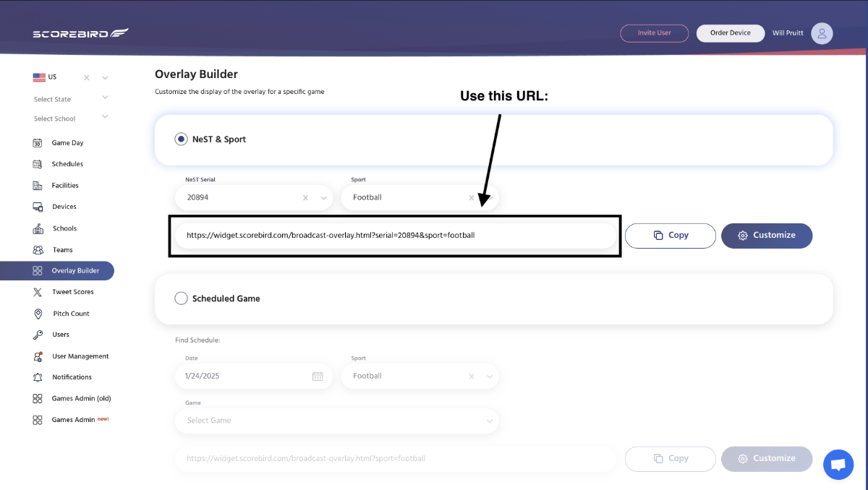Click the Devices icon in sidebar
The image size is (868, 490).
click(x=38, y=207)
